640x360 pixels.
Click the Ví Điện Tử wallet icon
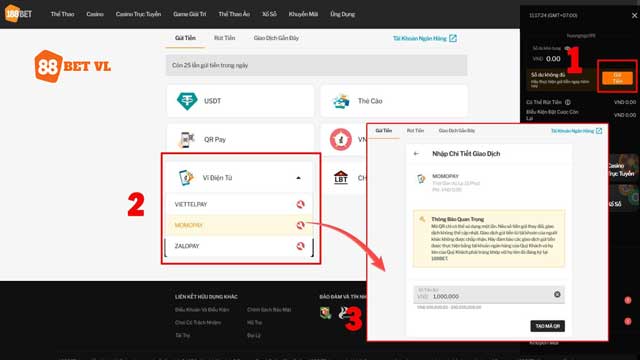(186, 178)
